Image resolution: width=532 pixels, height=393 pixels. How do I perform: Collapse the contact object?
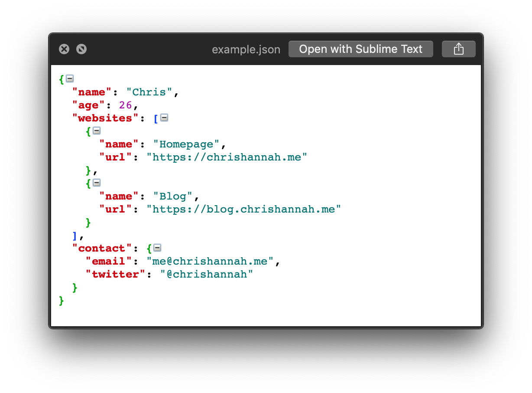(157, 248)
